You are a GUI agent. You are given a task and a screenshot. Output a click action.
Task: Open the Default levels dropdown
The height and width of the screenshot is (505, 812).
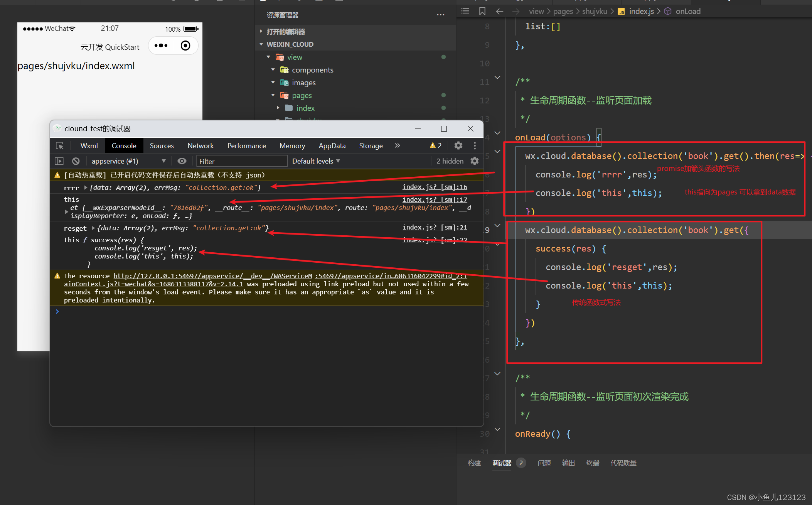tap(316, 161)
